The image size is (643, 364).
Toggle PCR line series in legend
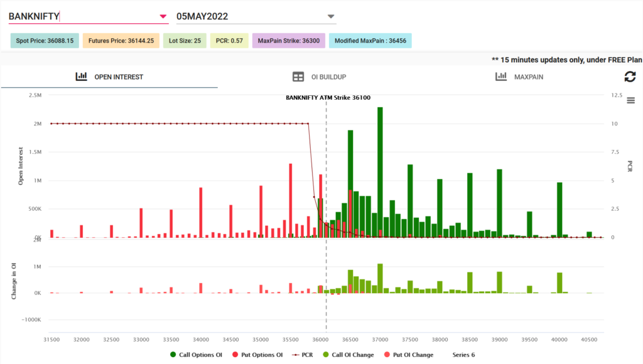point(302,355)
